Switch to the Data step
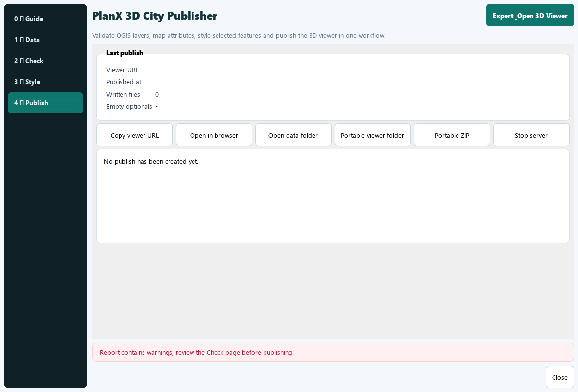Viewport: 578px width, 392px height. [x=46, y=40]
